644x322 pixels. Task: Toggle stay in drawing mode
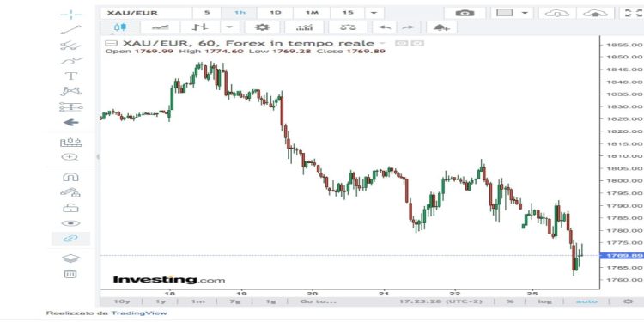tap(70, 191)
